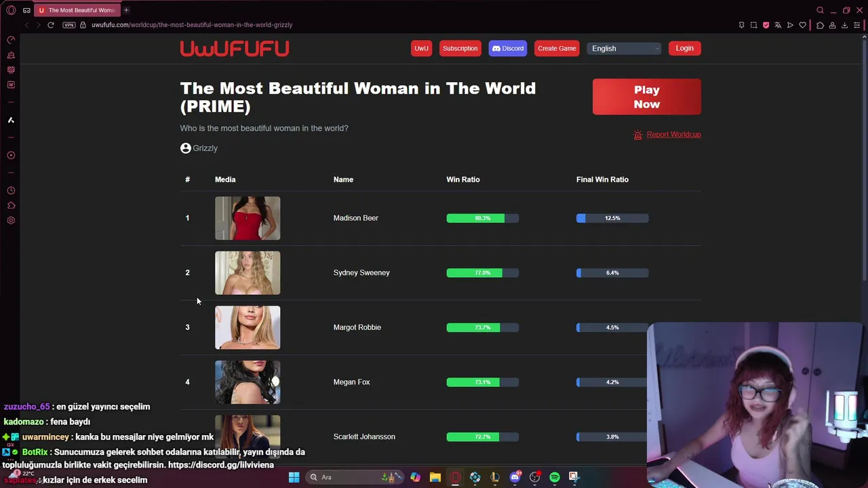Click Sydney Sweeney 77.0% win ratio bar
This screenshot has height=488, width=868.
(x=482, y=272)
